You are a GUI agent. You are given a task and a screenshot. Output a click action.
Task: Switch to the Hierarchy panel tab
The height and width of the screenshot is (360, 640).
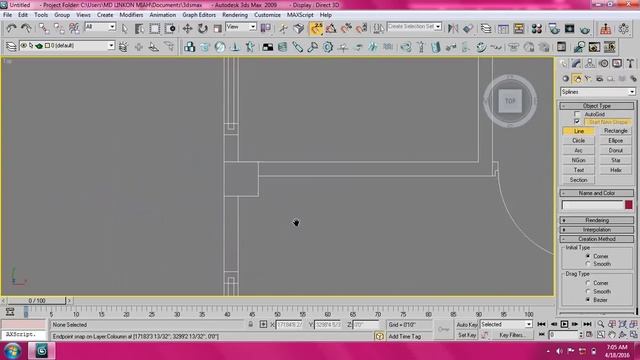[x=590, y=63]
